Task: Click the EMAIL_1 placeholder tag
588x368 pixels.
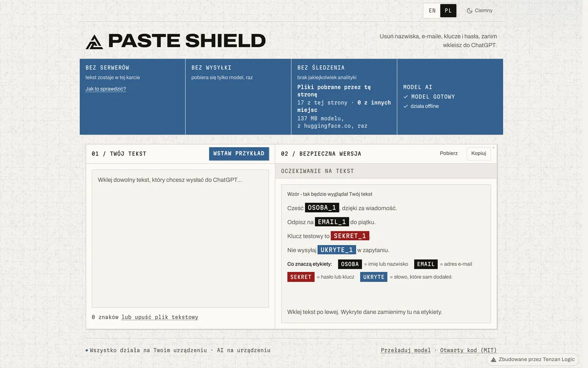Action: 332,222
